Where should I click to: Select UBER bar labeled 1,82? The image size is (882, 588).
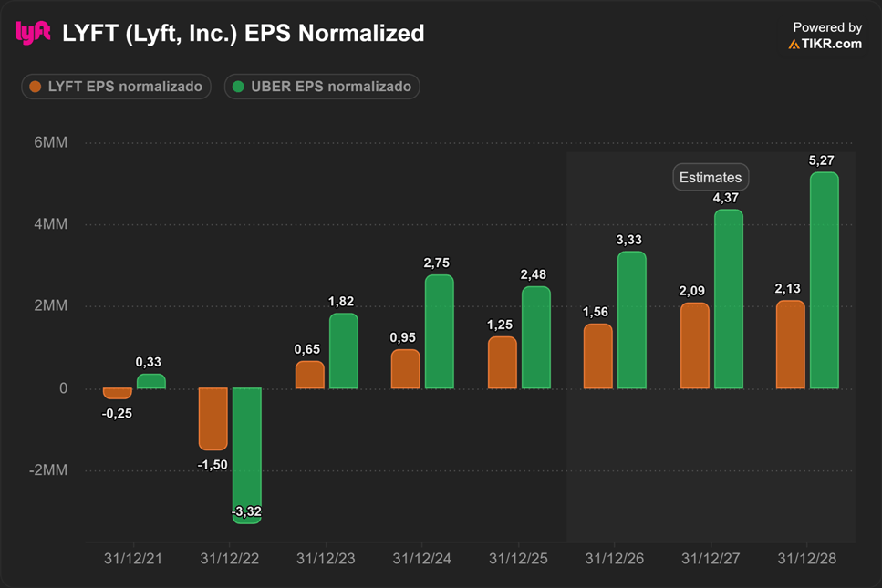tap(344, 351)
